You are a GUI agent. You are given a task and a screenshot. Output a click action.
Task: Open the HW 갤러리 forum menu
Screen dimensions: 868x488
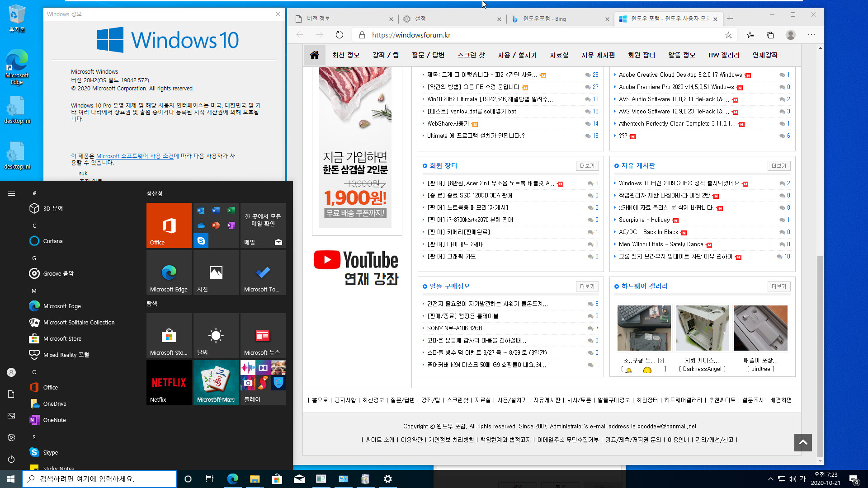click(724, 55)
